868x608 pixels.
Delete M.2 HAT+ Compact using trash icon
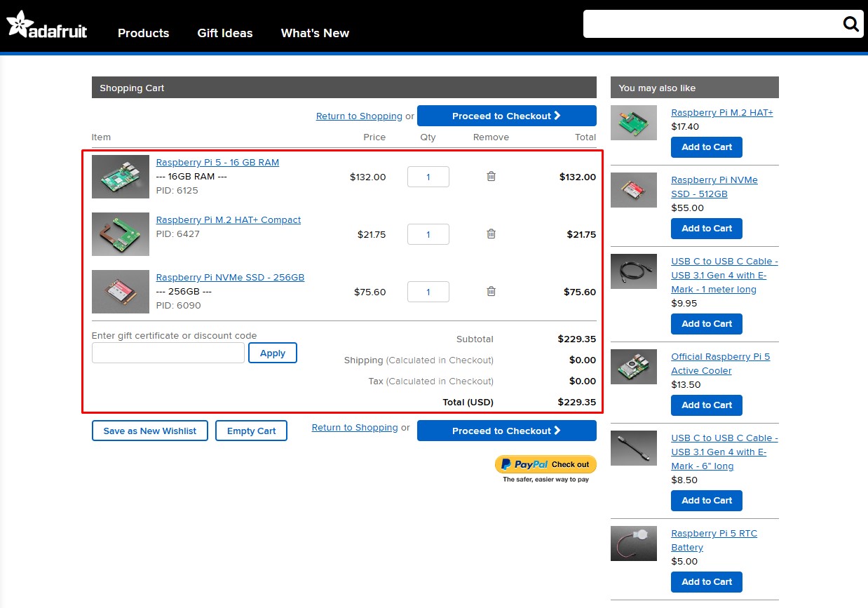point(491,234)
